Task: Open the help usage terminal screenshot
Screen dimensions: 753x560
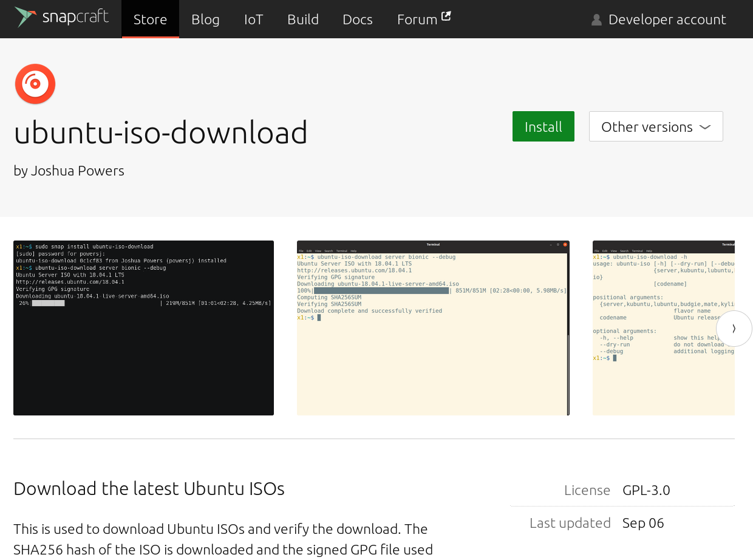Action: pos(664,328)
